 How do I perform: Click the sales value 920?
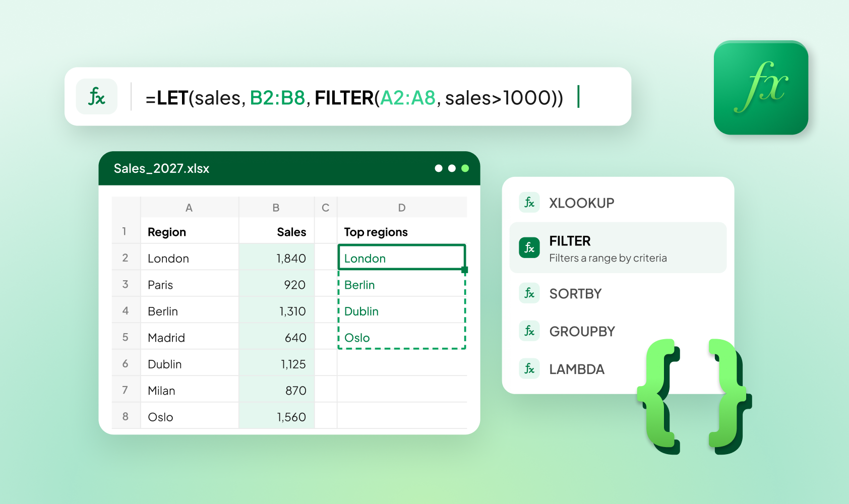[x=276, y=284]
